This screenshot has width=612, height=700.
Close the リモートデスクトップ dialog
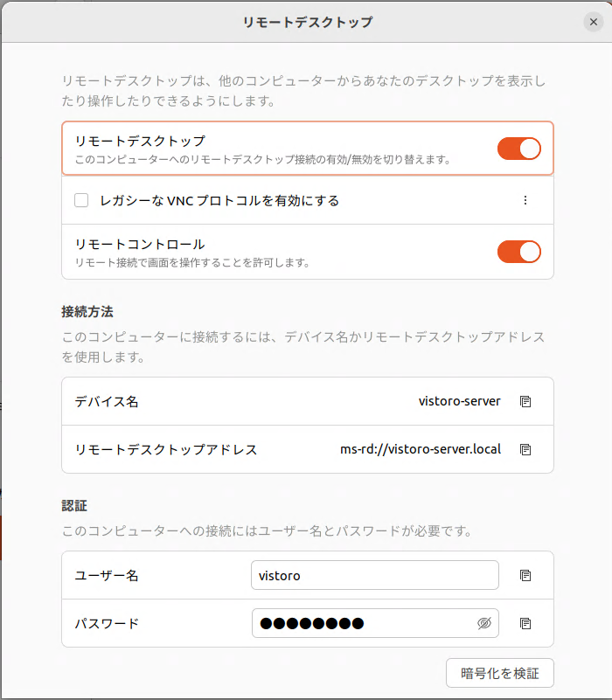[x=594, y=22]
